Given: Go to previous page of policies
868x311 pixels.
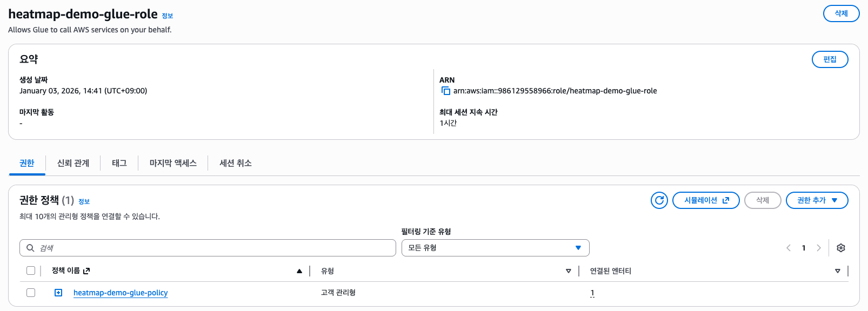Looking at the screenshot, I should pos(789,248).
